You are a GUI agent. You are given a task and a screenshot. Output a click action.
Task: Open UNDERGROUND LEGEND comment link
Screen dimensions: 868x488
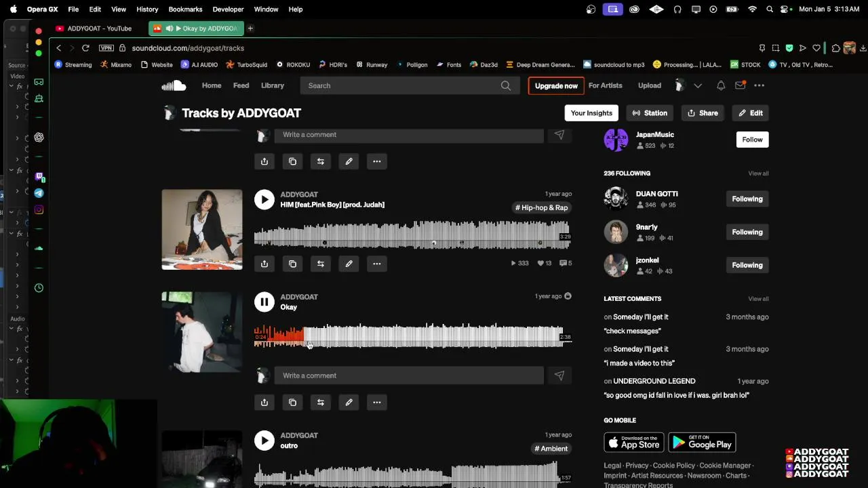tap(654, 381)
